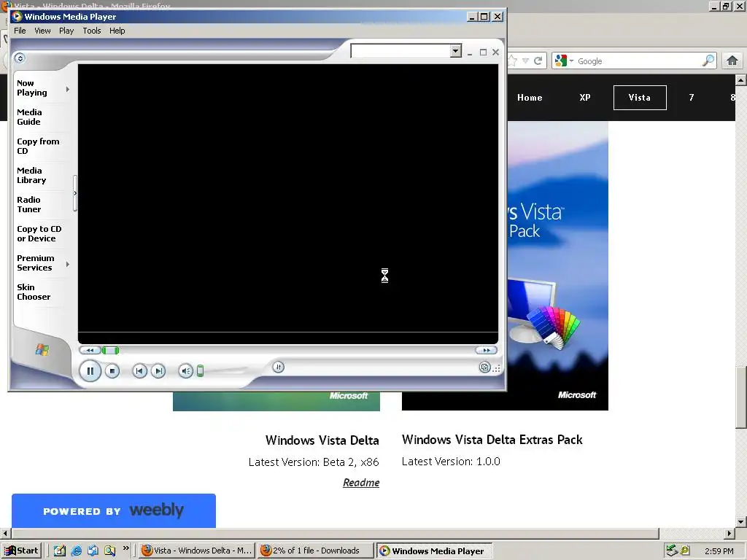747x560 pixels.
Task: Click into Firefox Google search field
Action: (638, 61)
